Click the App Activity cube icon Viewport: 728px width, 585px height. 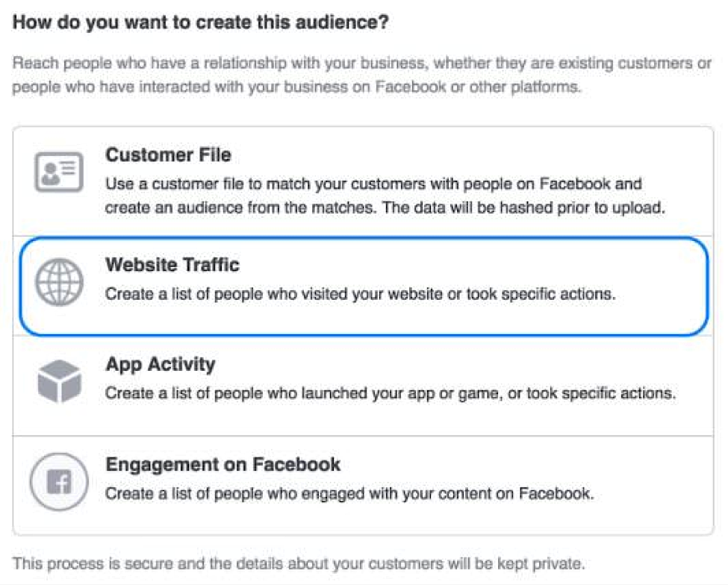pos(59,381)
